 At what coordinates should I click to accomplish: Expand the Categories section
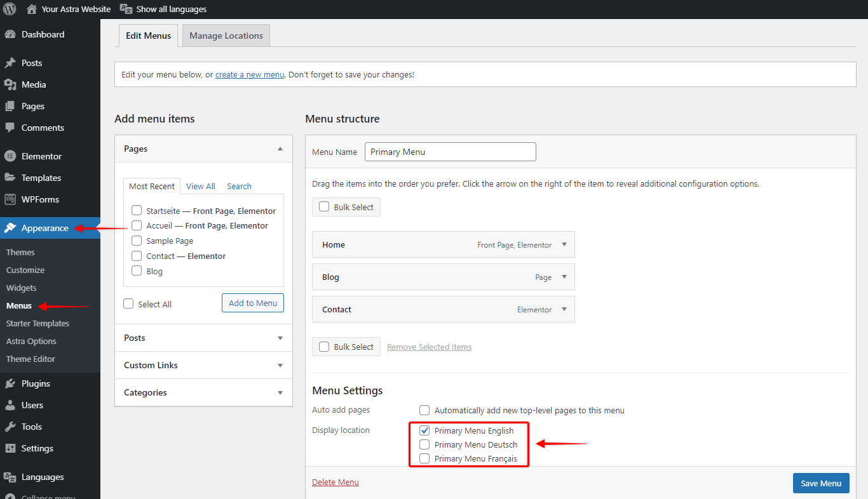click(x=203, y=392)
